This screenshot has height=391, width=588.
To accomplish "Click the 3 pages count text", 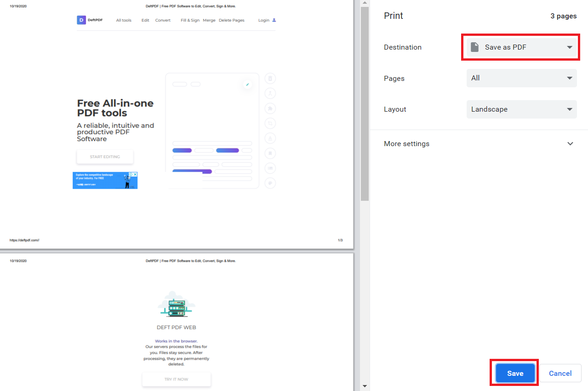I will point(563,16).
